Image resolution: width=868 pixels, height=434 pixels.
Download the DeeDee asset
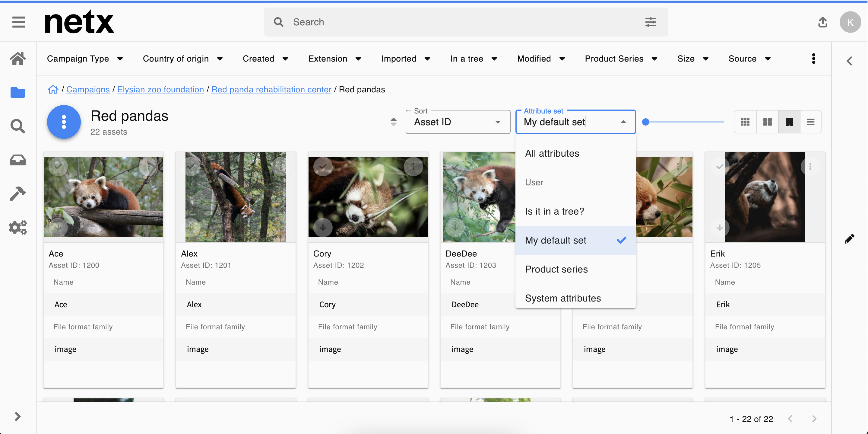point(455,228)
